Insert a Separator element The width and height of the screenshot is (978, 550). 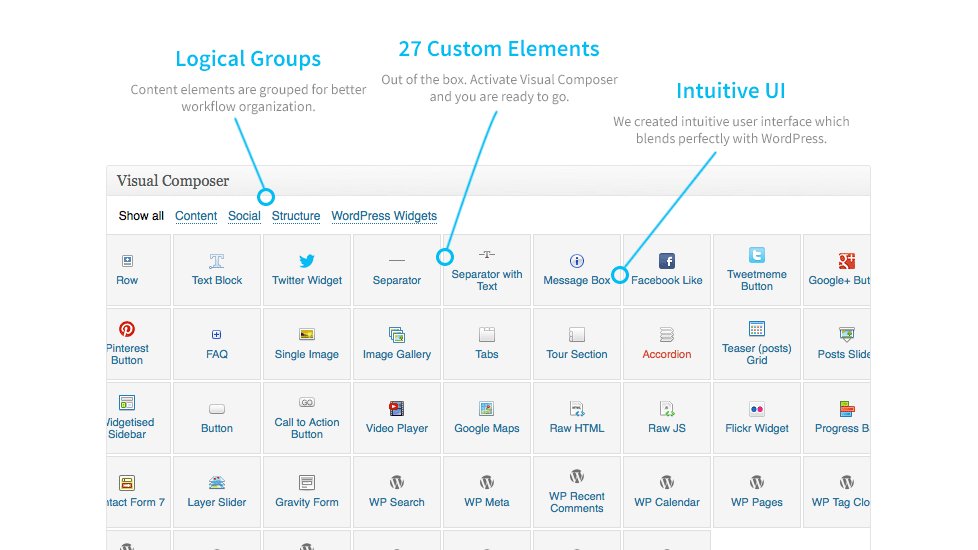[397, 270]
